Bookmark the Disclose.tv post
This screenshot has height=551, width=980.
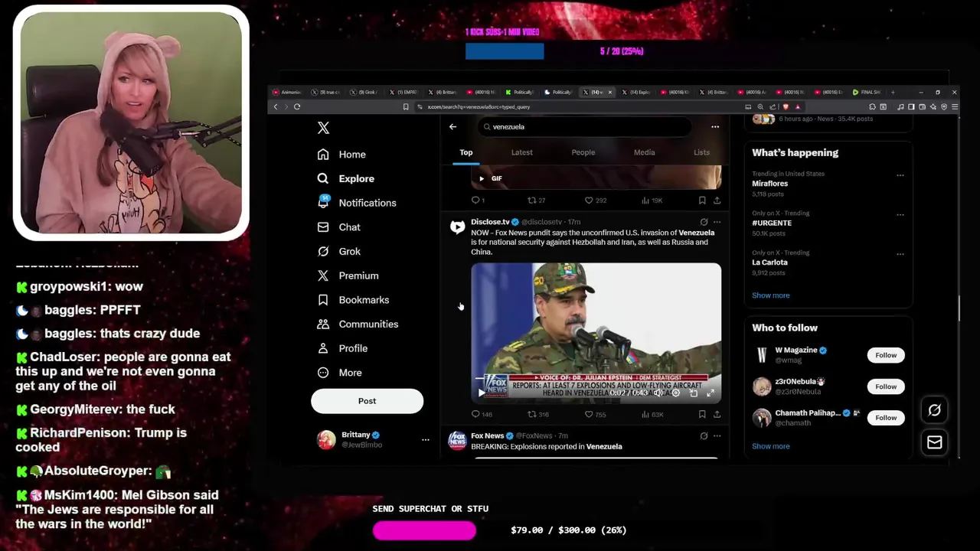coord(701,414)
